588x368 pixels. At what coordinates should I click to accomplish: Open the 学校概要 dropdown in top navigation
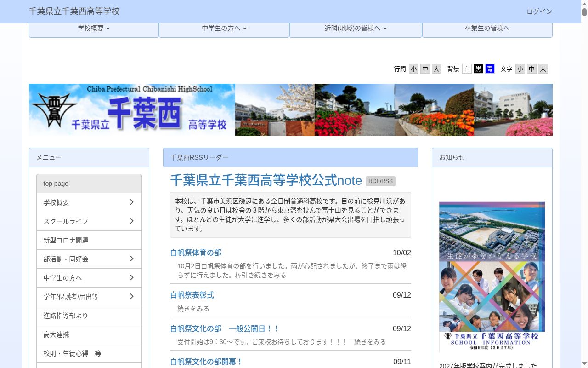point(94,29)
